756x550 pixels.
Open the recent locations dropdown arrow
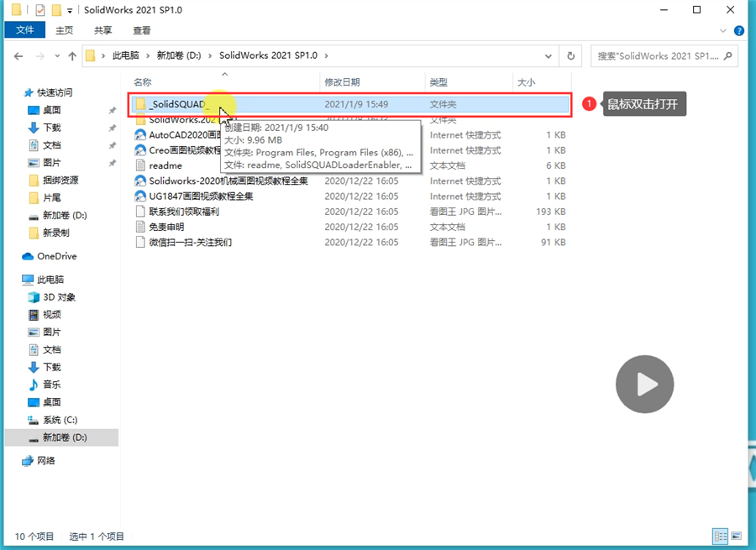coord(57,56)
